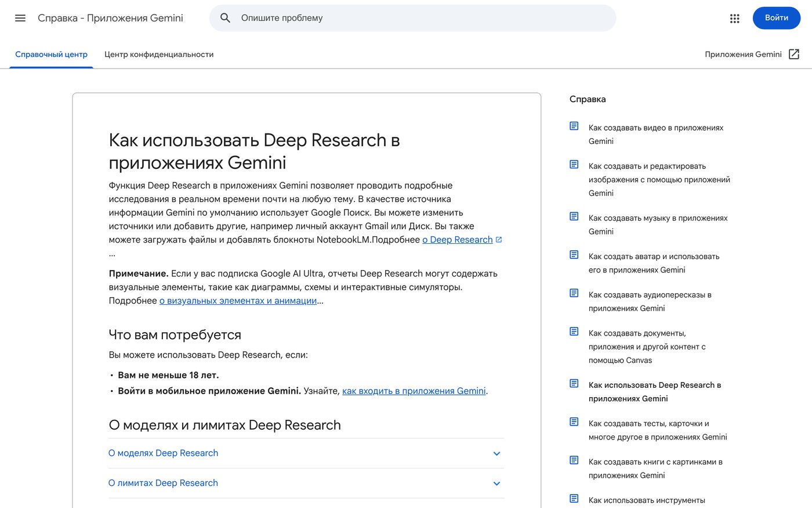Click the open-in-new icon beside Приложения Gemini
Viewport: 812px width, 508px height.
tap(794, 54)
